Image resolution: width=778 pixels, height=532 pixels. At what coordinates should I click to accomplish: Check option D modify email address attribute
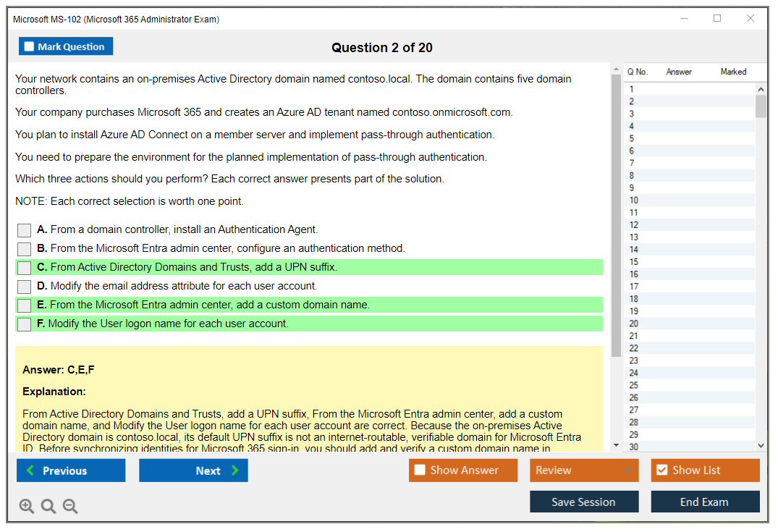24,287
